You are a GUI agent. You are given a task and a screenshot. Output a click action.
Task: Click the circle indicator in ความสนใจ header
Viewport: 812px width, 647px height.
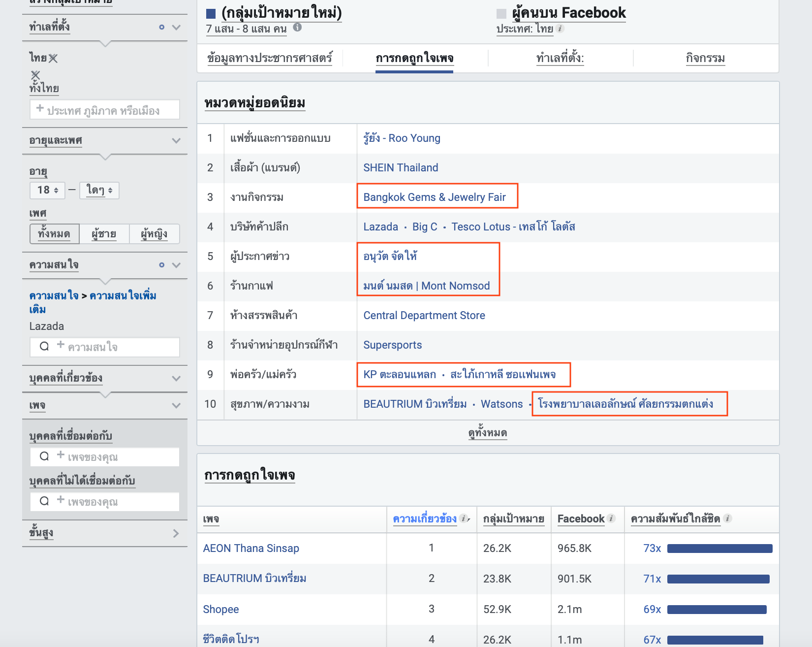pos(161,265)
